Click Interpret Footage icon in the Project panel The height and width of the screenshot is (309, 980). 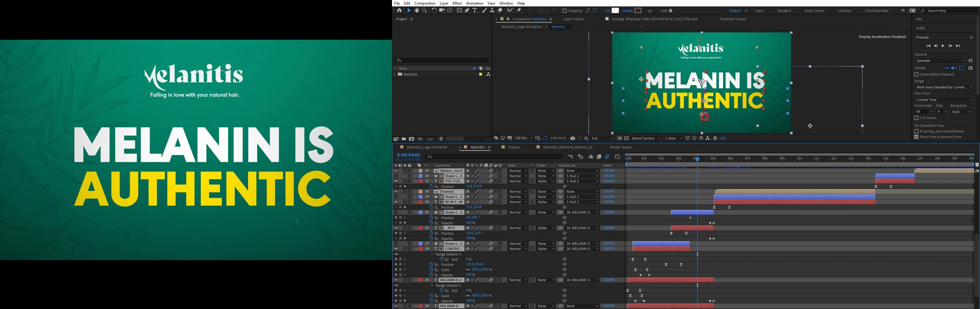(396, 139)
